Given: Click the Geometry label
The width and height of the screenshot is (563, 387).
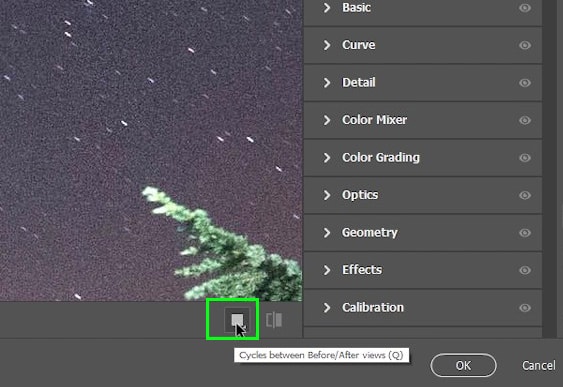Looking at the screenshot, I should (x=369, y=233).
